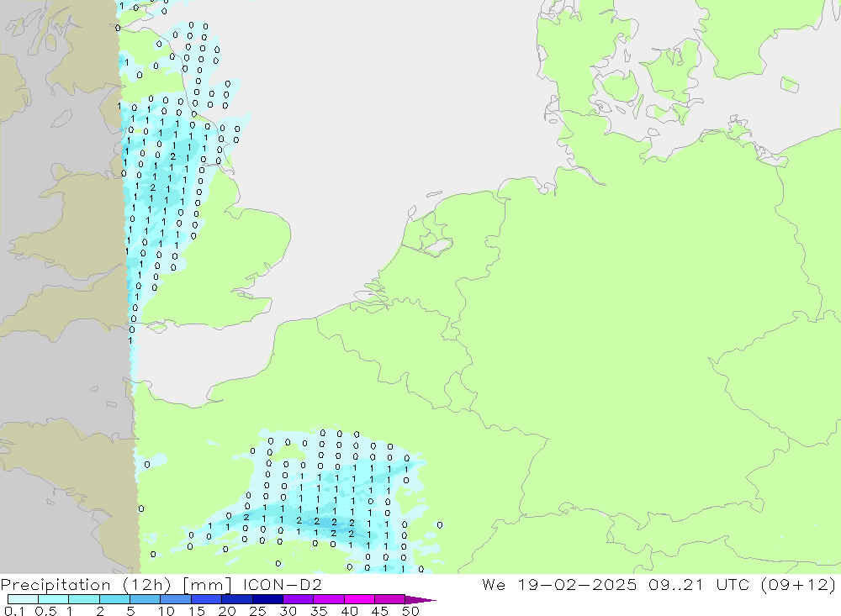Click the "(12h)" interval text
Screen dimensions: 841x616
coord(145,585)
